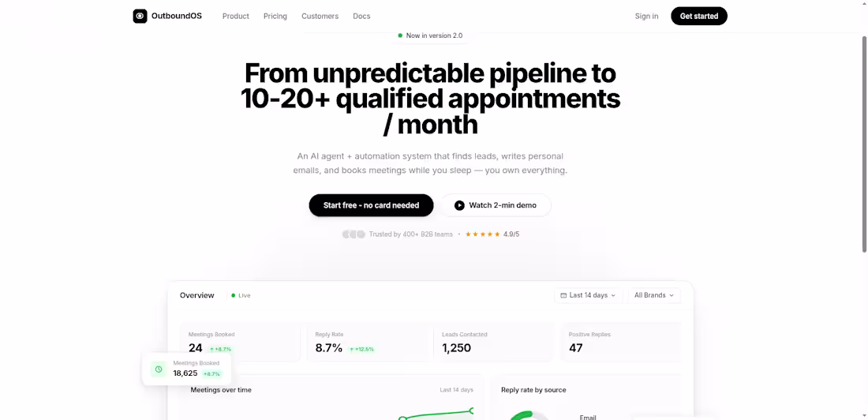Image resolution: width=868 pixels, height=420 pixels.
Task: Open the Customers nav link
Action: pyautogui.click(x=320, y=16)
